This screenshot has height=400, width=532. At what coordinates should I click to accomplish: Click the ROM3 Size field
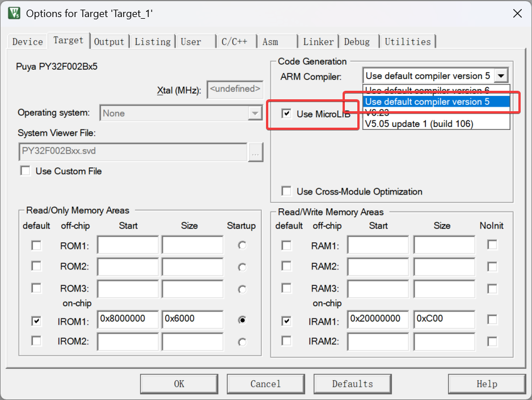point(193,289)
